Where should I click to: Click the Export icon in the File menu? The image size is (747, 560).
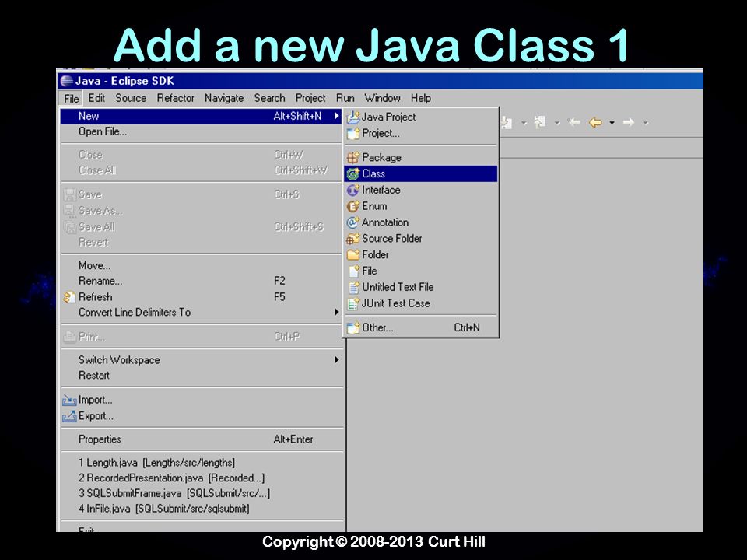69,416
